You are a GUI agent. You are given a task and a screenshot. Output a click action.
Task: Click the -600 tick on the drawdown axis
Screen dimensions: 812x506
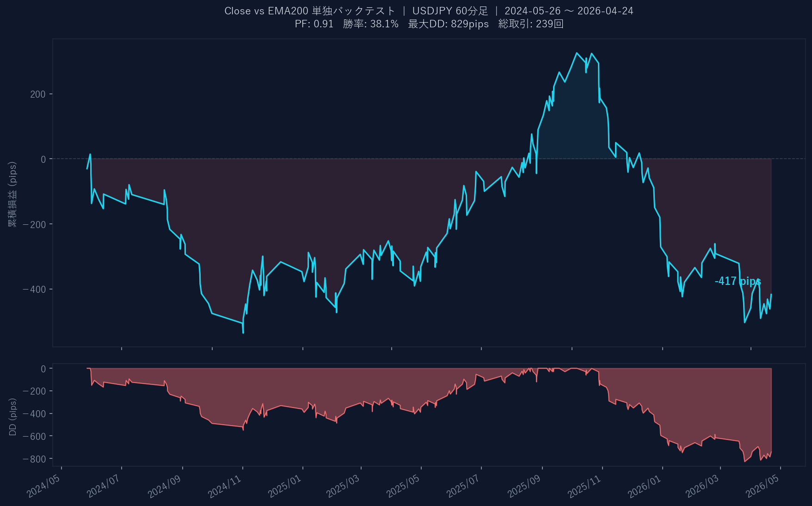coord(34,436)
